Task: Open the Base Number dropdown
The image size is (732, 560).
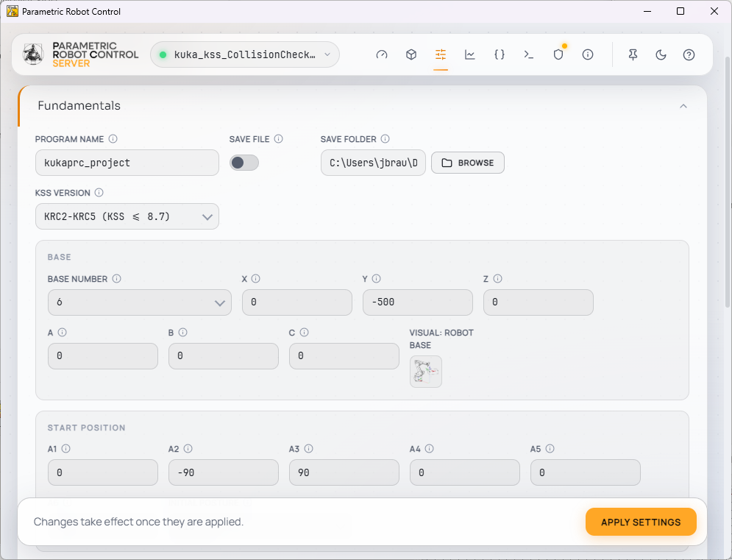Action: tap(140, 302)
